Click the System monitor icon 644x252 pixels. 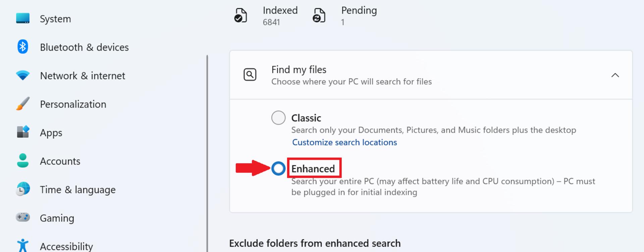click(23, 18)
